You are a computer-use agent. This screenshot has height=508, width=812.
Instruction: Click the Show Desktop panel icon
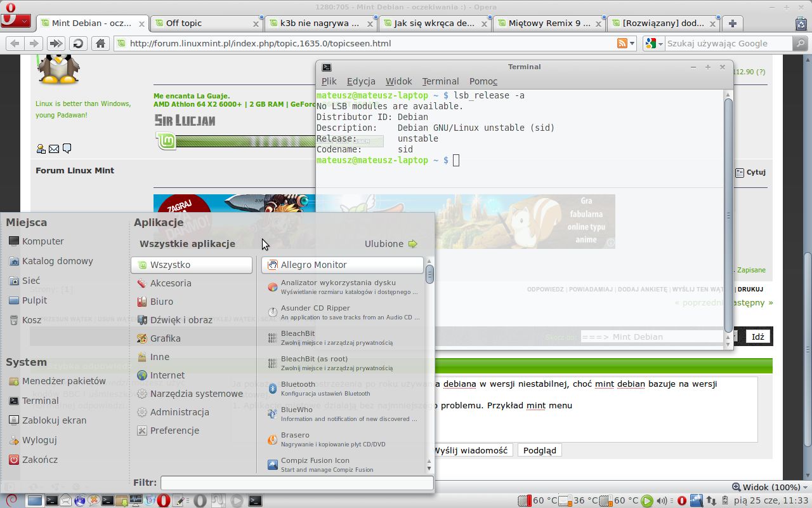(35, 500)
